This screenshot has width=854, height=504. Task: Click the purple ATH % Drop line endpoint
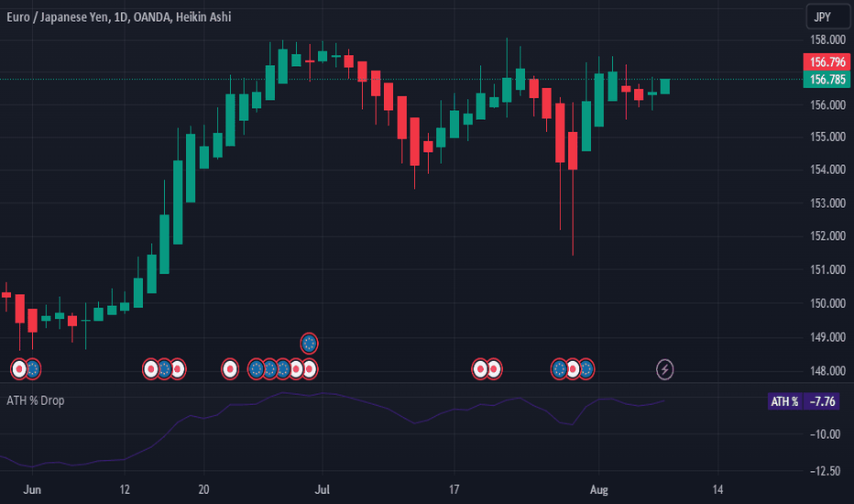[664, 401]
